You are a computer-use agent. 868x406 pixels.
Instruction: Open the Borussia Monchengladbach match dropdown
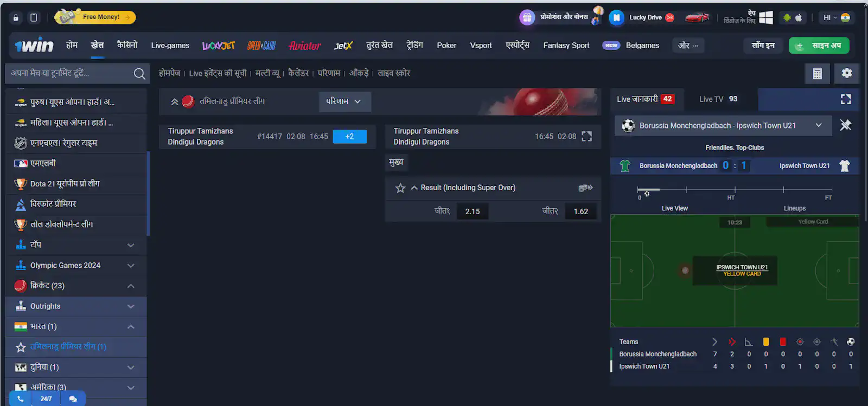723,126
